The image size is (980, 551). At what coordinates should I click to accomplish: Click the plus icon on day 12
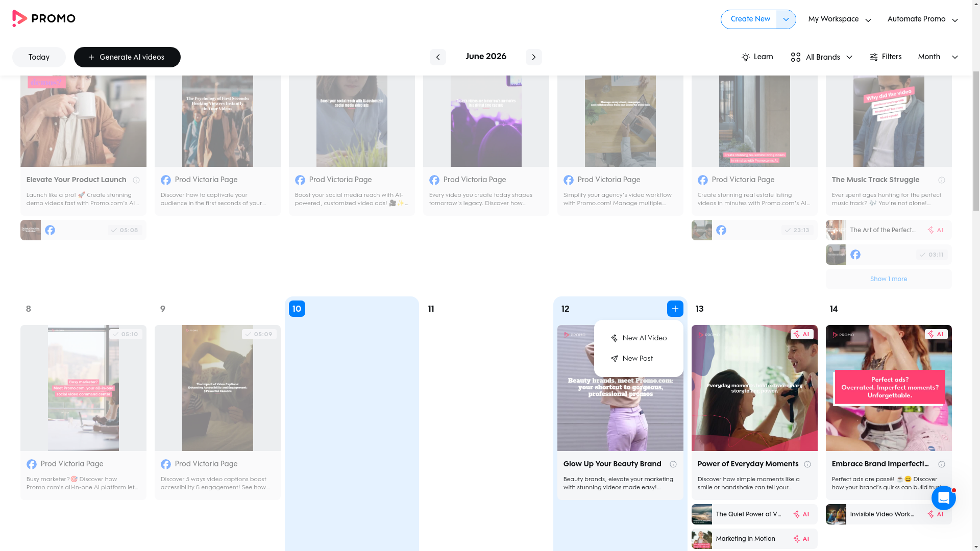(675, 309)
